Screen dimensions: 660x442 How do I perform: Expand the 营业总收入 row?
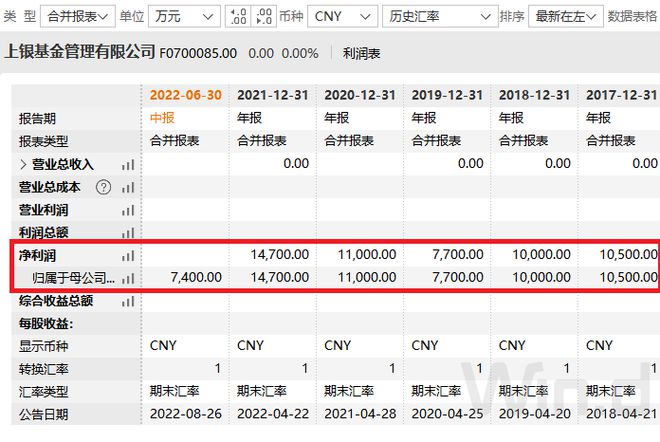pyautogui.click(x=24, y=164)
